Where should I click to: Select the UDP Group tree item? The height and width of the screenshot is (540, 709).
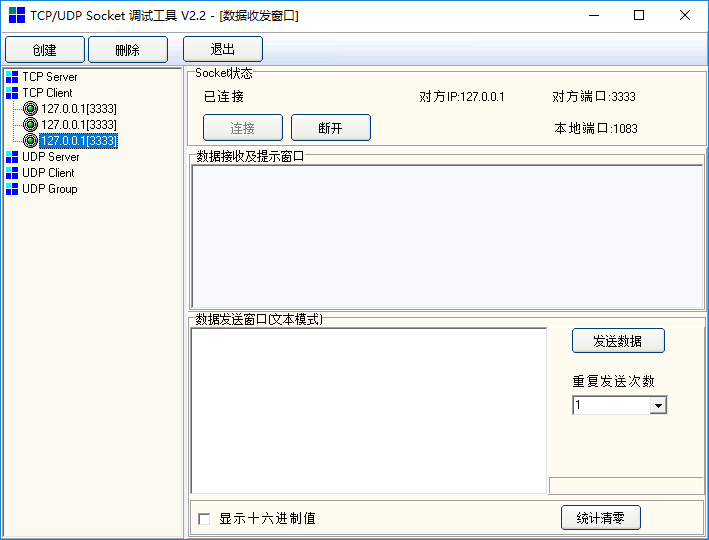pyautogui.click(x=50, y=189)
